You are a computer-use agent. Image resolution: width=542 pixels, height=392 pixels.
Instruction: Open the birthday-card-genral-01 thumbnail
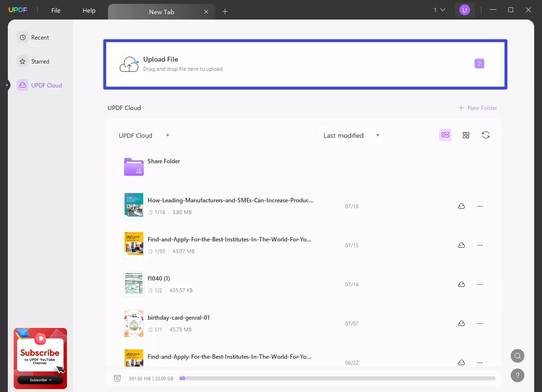(134, 323)
